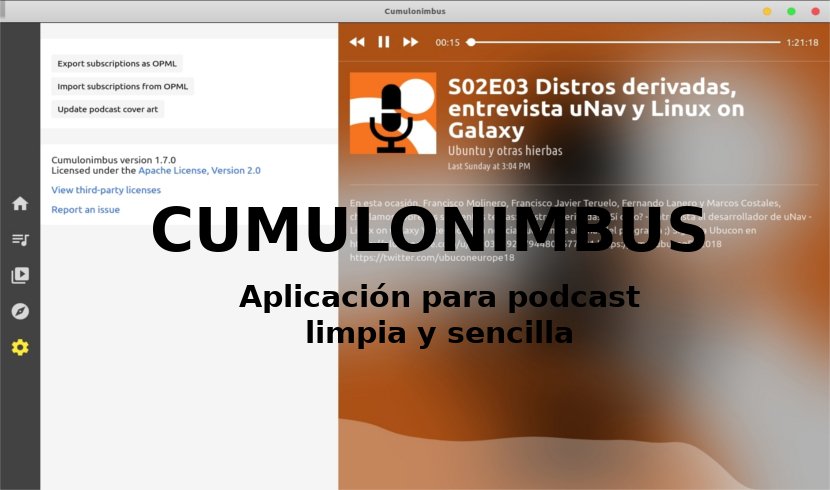This screenshot has height=490, width=830.
Task: Click the playback progress slider handle
Action: tap(471, 42)
